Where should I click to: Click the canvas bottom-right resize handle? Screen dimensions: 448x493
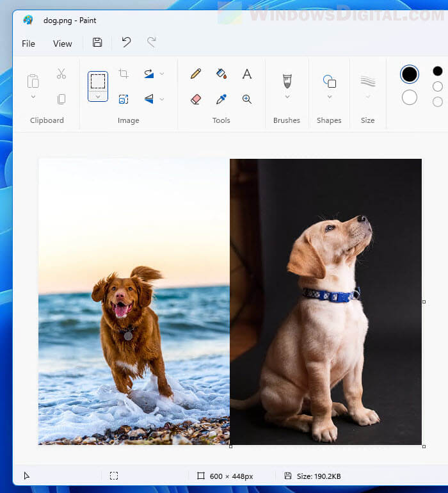(424, 446)
